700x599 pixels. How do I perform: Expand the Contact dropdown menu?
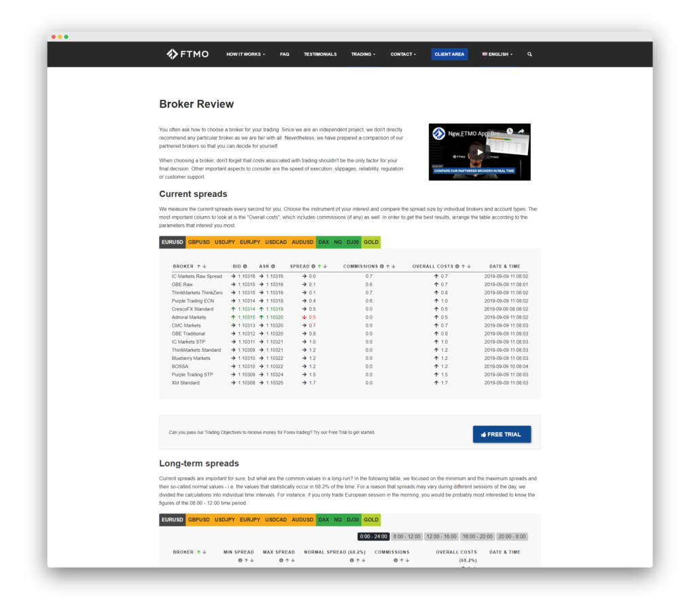click(x=403, y=54)
